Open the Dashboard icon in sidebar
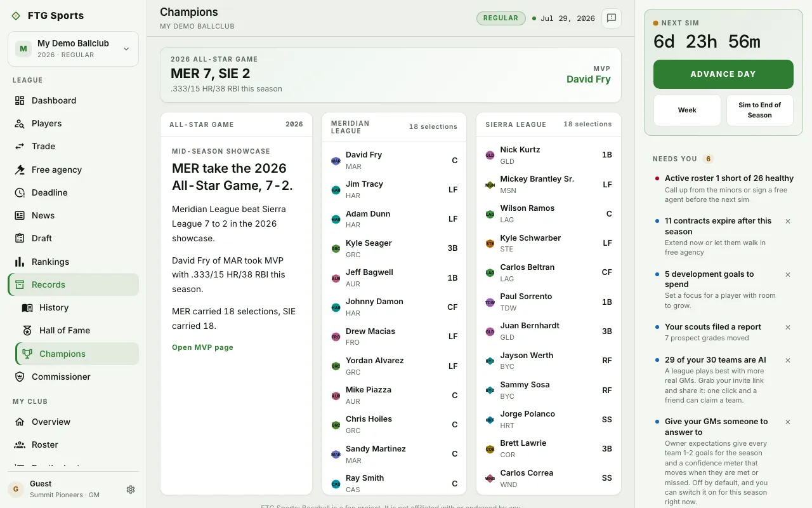 20,100
